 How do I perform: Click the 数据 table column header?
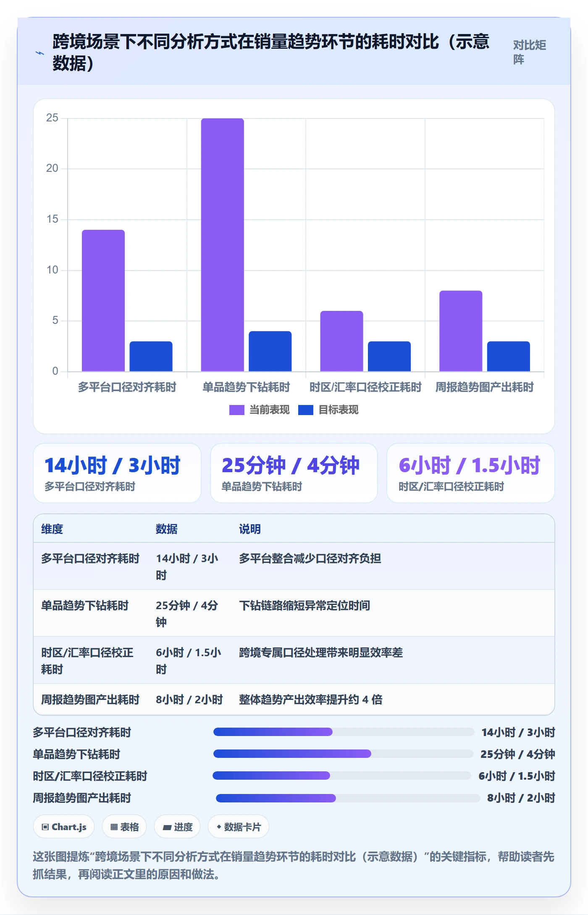166,529
